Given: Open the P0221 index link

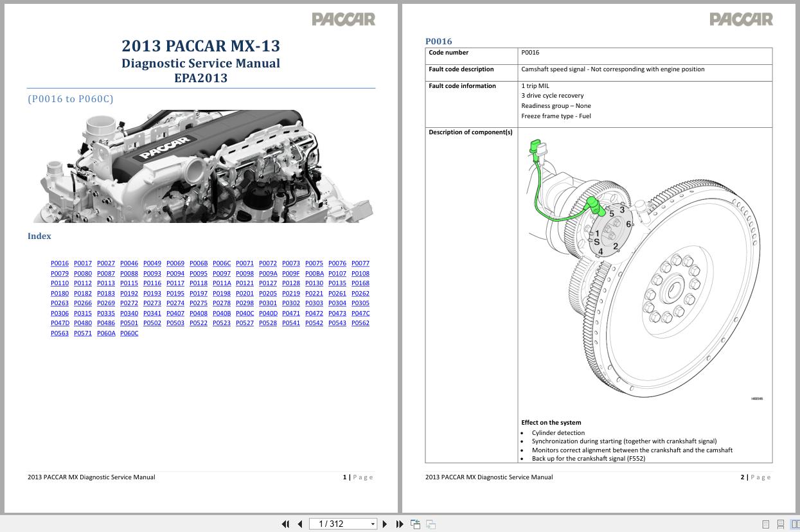Looking at the screenshot, I should (314, 294).
